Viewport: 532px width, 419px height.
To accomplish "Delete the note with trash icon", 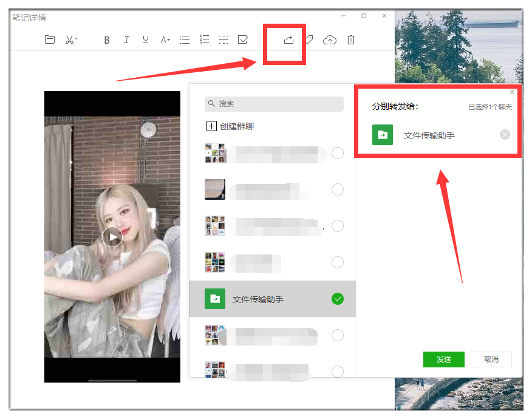I will click(351, 39).
